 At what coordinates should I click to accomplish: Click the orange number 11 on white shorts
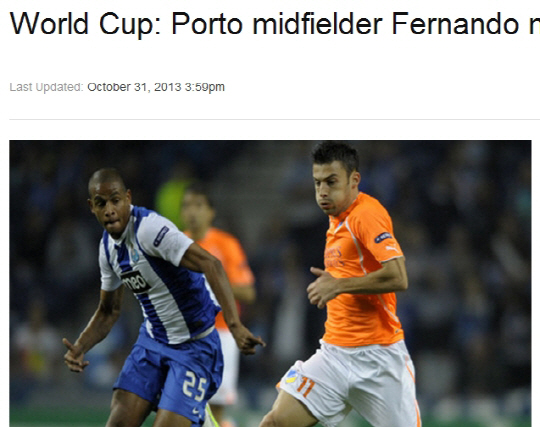point(305,386)
